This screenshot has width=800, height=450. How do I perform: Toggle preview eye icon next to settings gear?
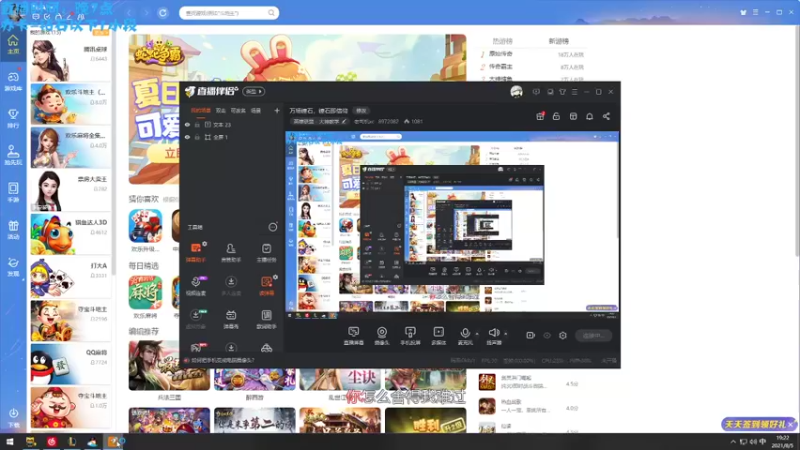[x=547, y=335]
